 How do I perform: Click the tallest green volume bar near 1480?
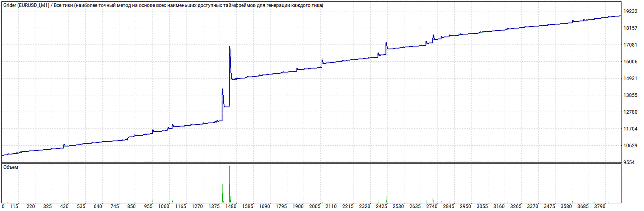pyautogui.click(x=229, y=183)
